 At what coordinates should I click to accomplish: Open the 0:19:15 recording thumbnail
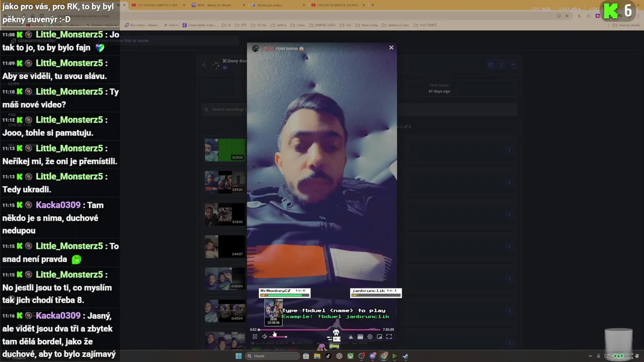coord(225,150)
